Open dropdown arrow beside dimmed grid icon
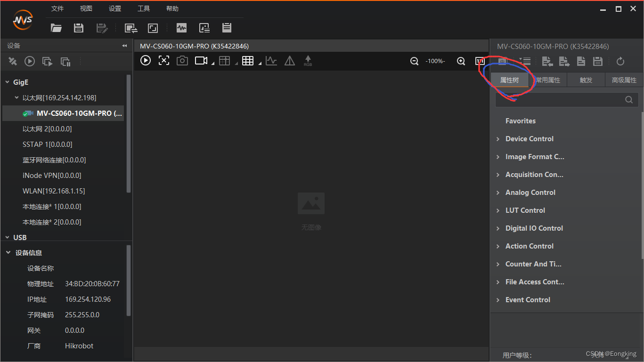This screenshot has width=644, height=362. [x=236, y=64]
